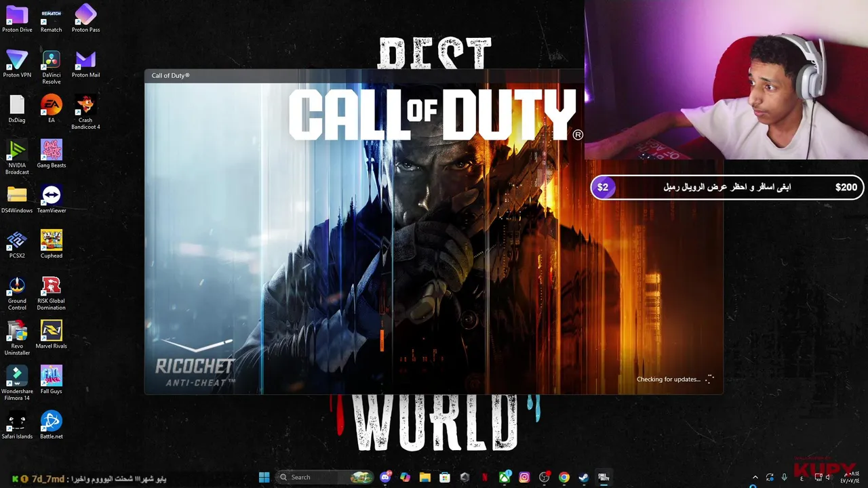The width and height of the screenshot is (868, 488).
Task: Launch Crash Bandicoot 4 shortcut
Action: tap(85, 112)
